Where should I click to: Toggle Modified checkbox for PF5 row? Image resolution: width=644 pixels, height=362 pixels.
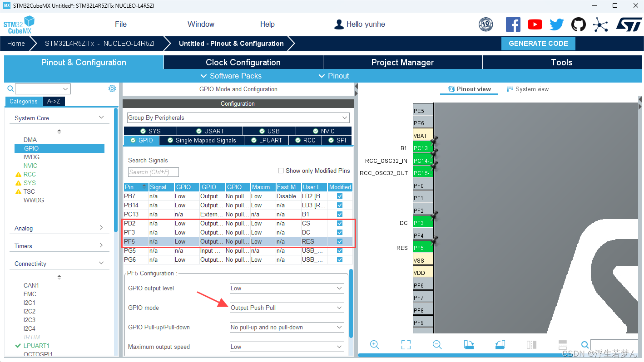point(340,241)
